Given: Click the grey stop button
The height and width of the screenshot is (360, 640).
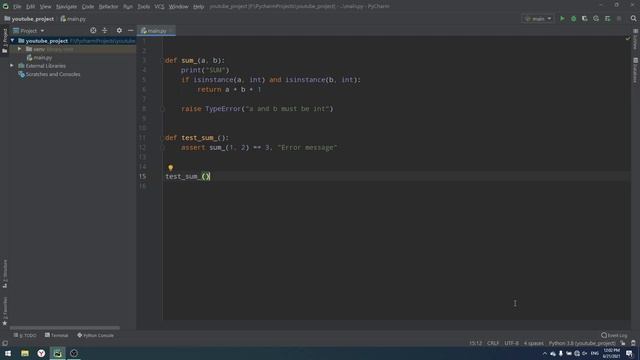Looking at the screenshot, I should point(619,19).
